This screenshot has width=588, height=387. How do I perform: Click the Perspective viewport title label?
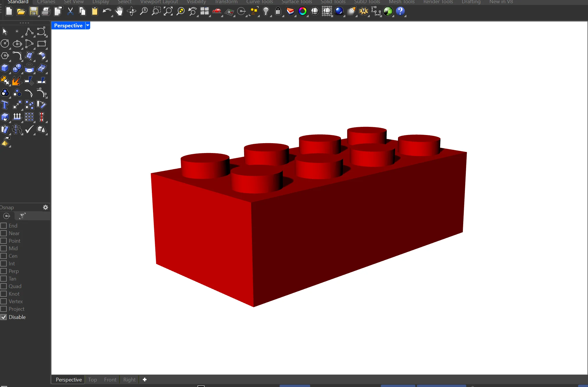tap(68, 26)
